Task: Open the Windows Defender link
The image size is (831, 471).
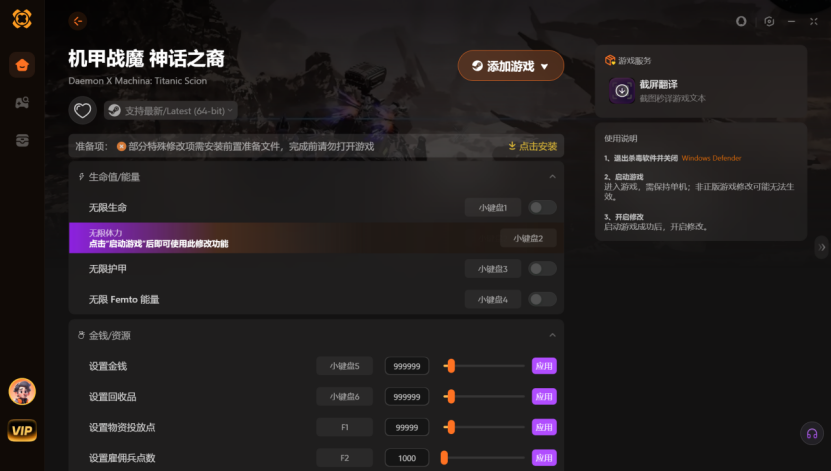Action: point(711,158)
